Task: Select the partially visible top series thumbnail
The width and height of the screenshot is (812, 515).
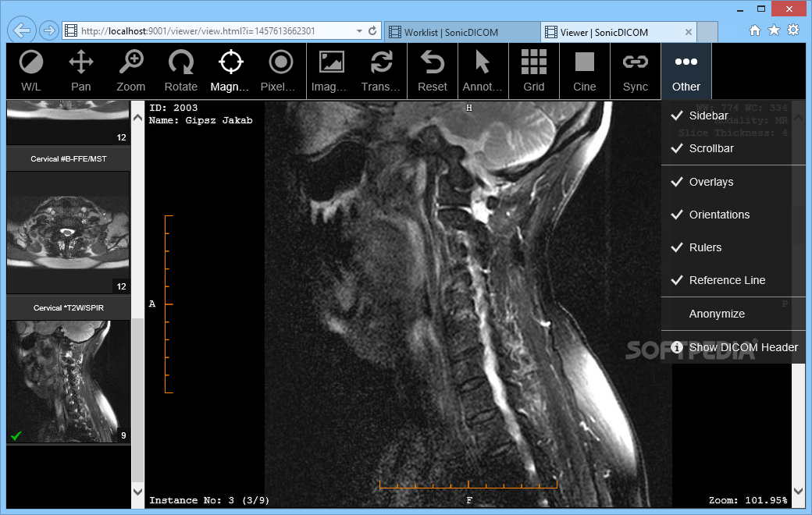Action: (68, 123)
